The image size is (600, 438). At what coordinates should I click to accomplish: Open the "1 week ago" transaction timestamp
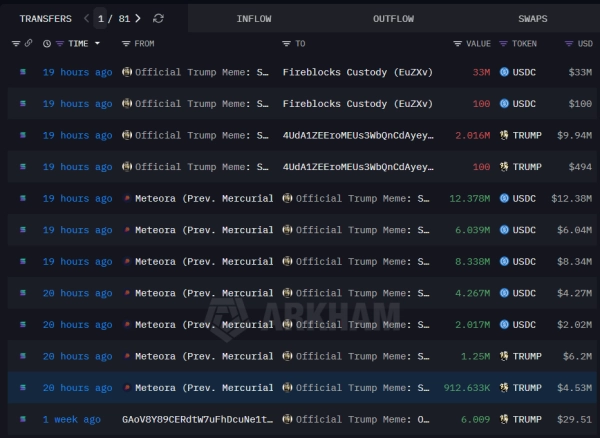point(71,419)
